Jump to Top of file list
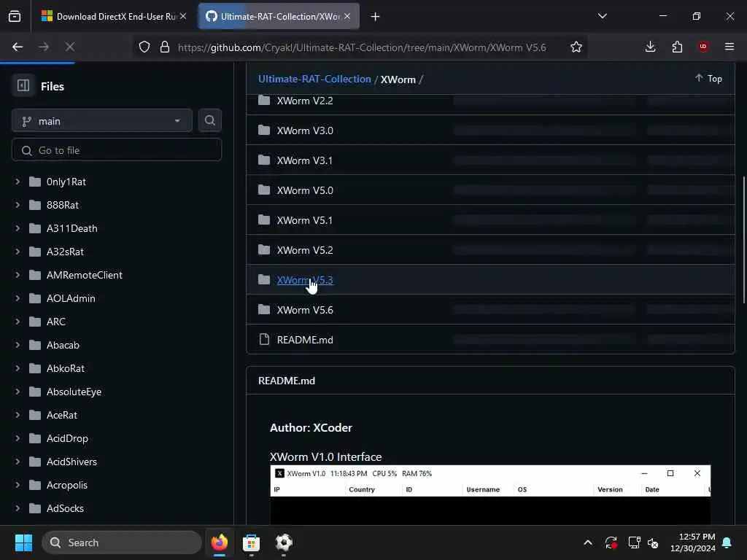 point(708,79)
